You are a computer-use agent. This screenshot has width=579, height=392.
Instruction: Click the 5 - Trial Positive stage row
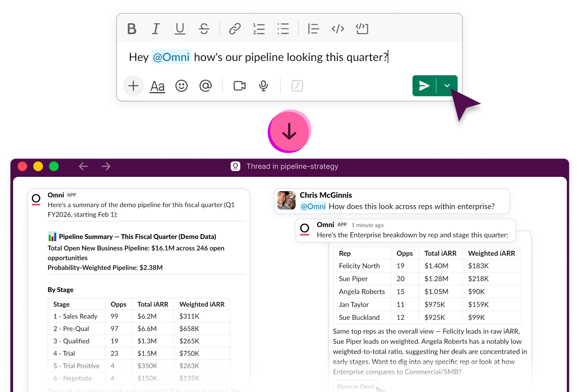[x=139, y=366]
